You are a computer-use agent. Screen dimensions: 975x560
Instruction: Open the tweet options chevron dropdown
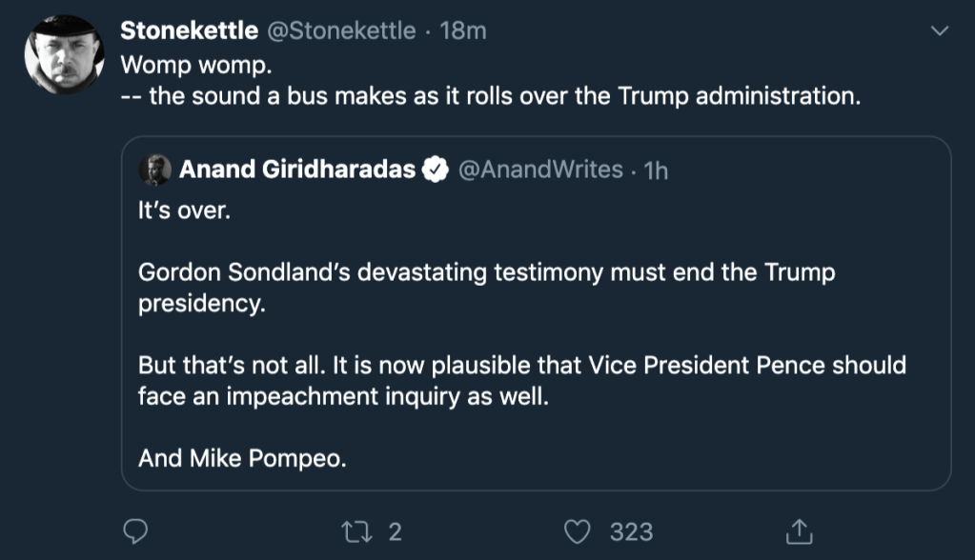[x=939, y=31]
